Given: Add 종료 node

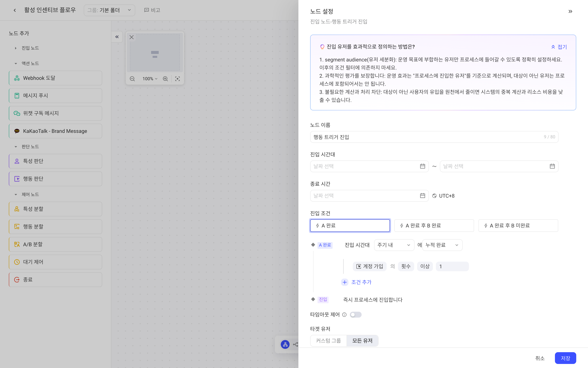Looking at the screenshot, I should 55,280.
